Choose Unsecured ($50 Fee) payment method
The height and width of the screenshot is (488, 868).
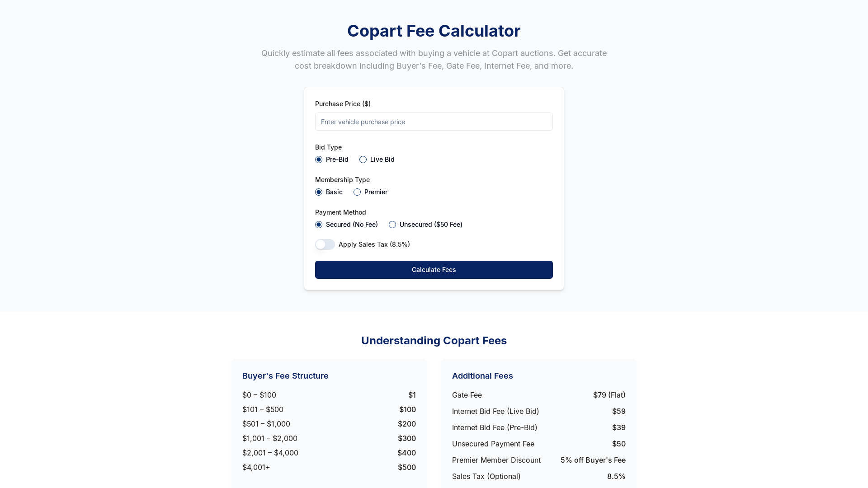[392, 225]
